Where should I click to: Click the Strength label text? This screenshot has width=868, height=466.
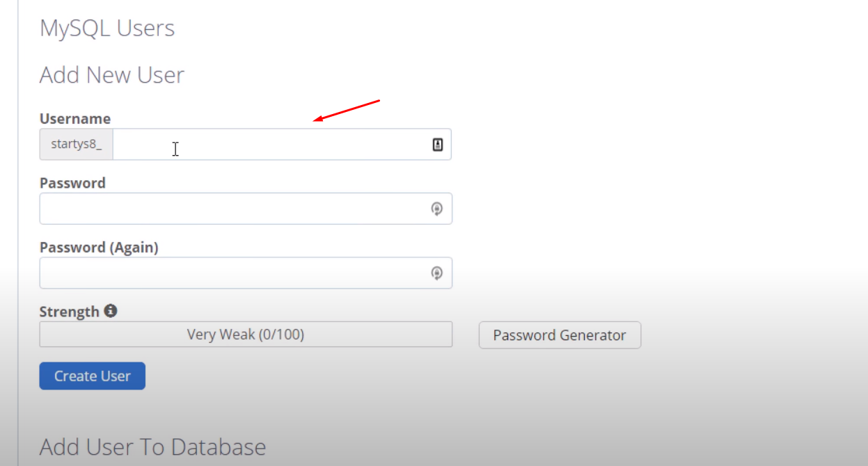coord(70,312)
